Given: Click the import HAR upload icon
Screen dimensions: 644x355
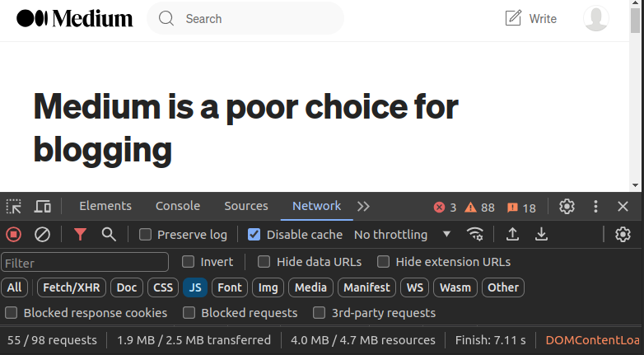Looking at the screenshot, I should 512,235.
